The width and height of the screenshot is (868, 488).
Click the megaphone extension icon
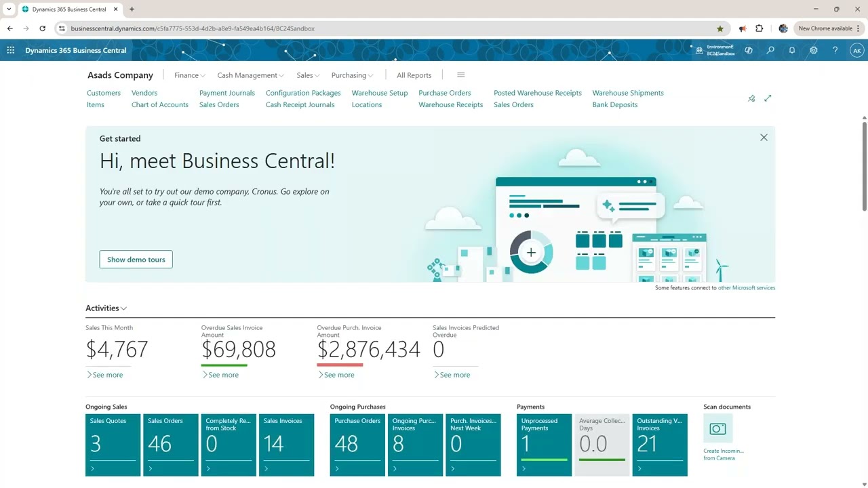click(743, 28)
